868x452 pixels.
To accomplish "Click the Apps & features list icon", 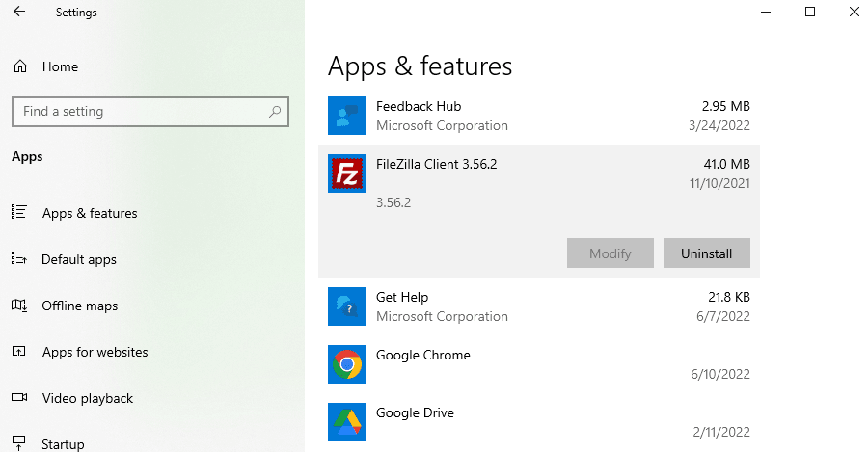I will (19, 212).
